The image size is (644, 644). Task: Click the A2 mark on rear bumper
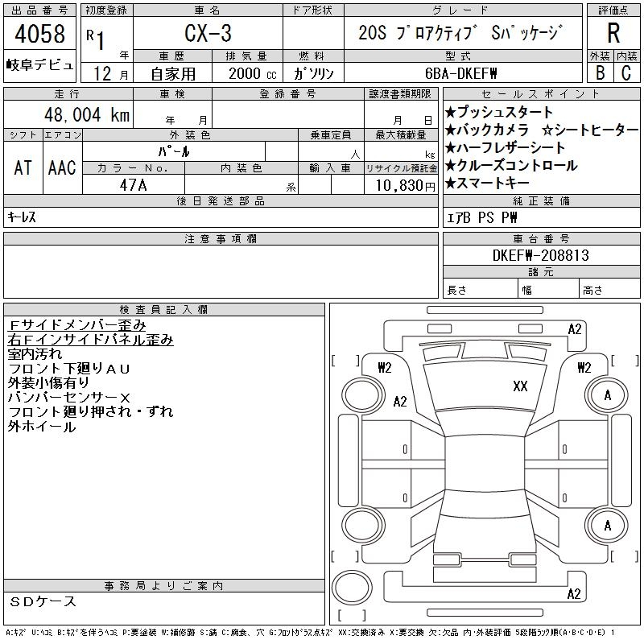(x=574, y=594)
